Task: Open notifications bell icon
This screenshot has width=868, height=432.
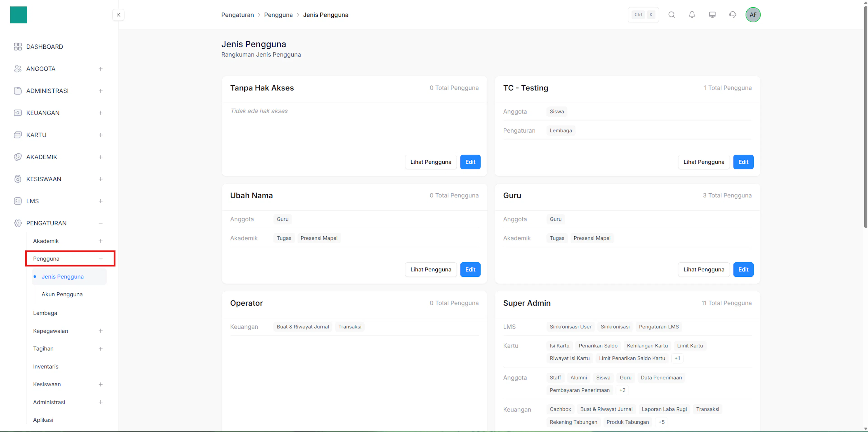Action: pyautogui.click(x=692, y=15)
